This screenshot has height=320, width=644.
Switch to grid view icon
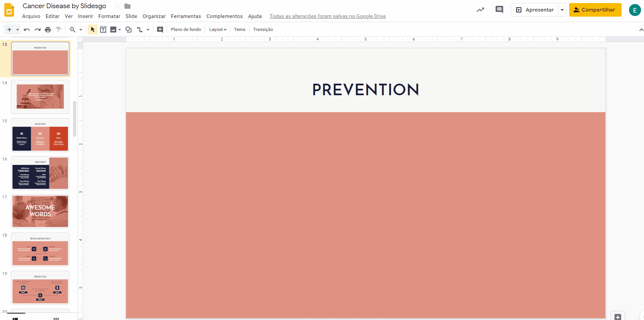click(56, 318)
